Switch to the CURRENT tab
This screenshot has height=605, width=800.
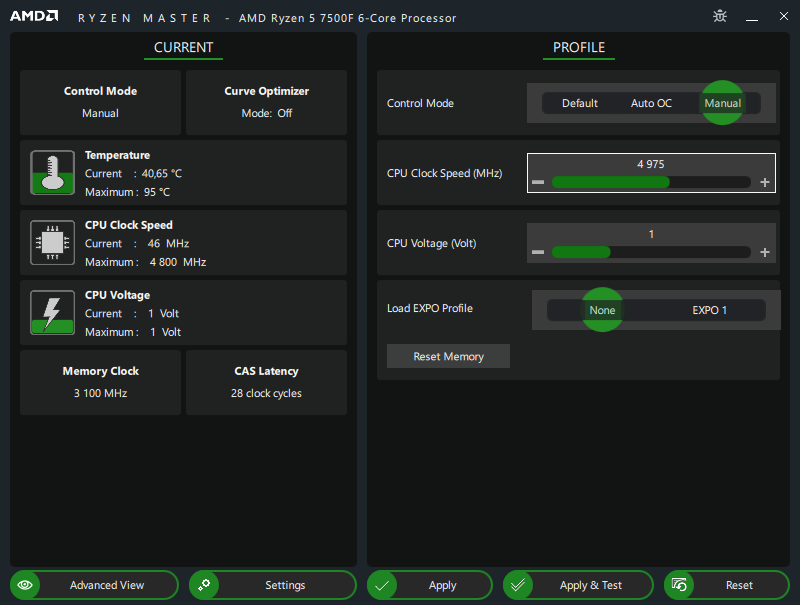click(183, 48)
